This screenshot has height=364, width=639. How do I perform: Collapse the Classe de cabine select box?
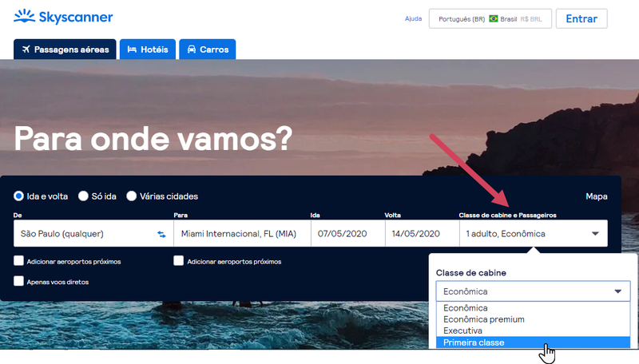coord(533,291)
